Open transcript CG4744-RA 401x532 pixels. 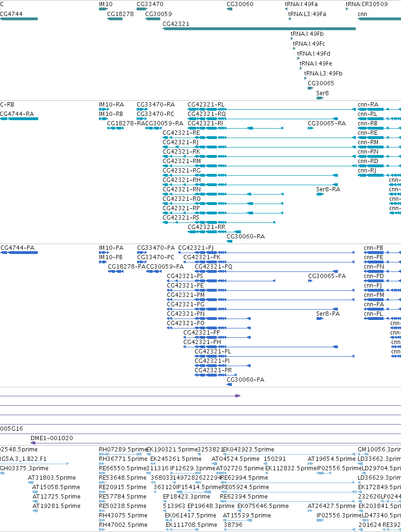click(17, 114)
